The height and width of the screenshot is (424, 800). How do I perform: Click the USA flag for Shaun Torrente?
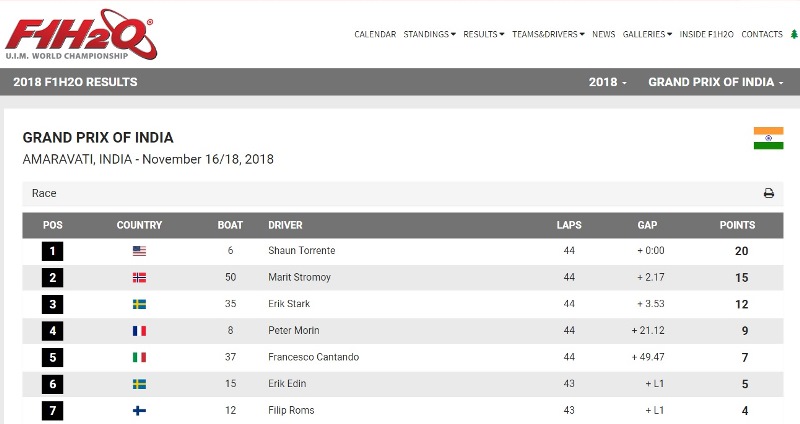coord(139,251)
